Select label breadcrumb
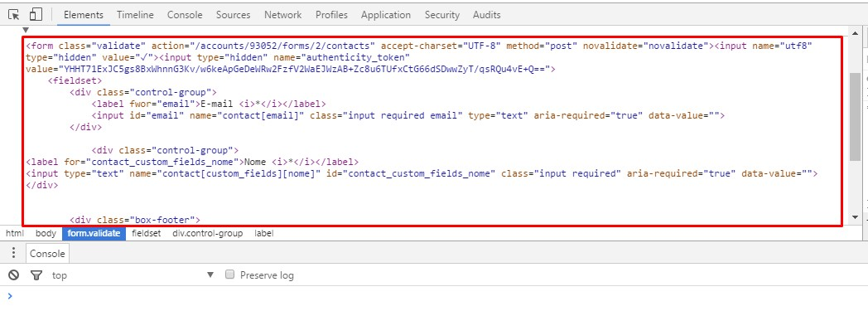 tap(263, 233)
